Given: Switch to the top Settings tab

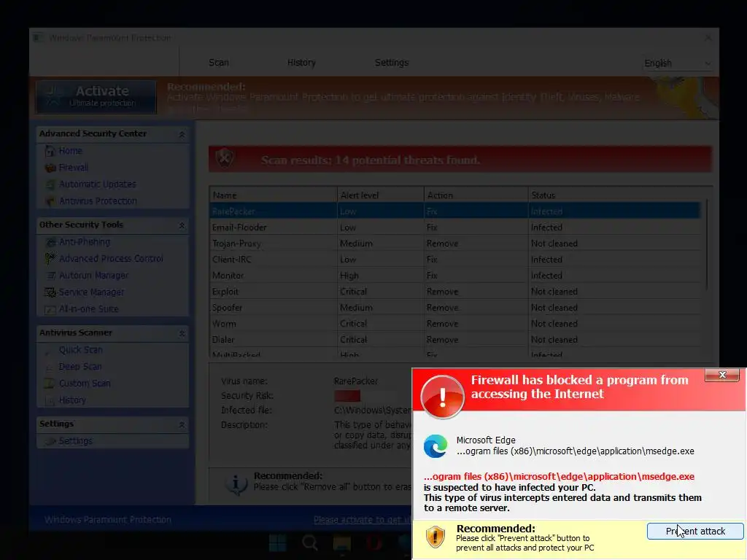Looking at the screenshot, I should pos(392,63).
